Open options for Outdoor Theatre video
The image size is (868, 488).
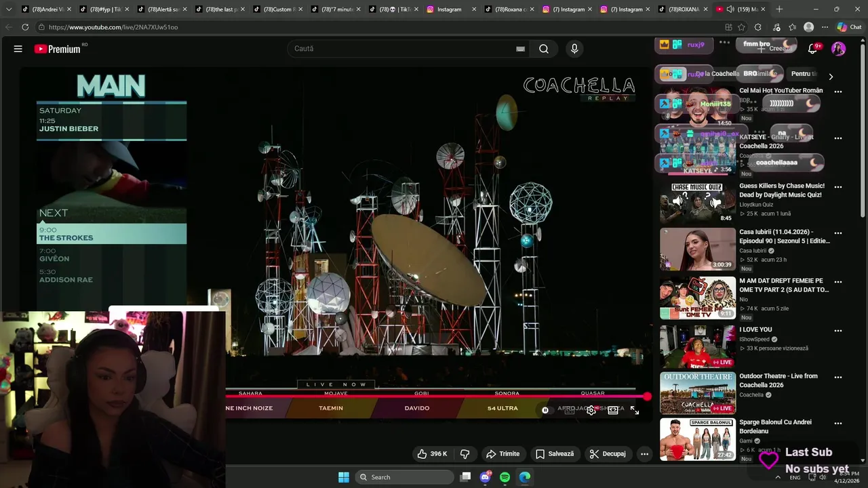coord(838,378)
